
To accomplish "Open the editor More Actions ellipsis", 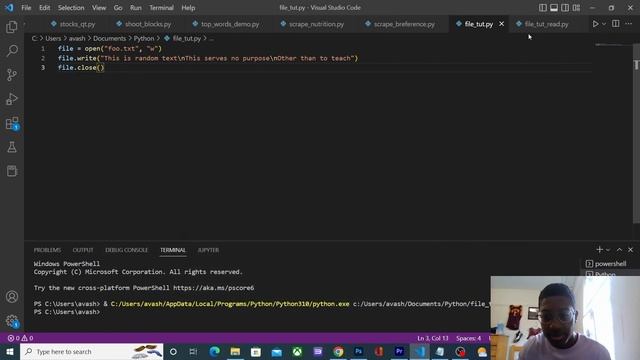I will [x=629, y=24].
